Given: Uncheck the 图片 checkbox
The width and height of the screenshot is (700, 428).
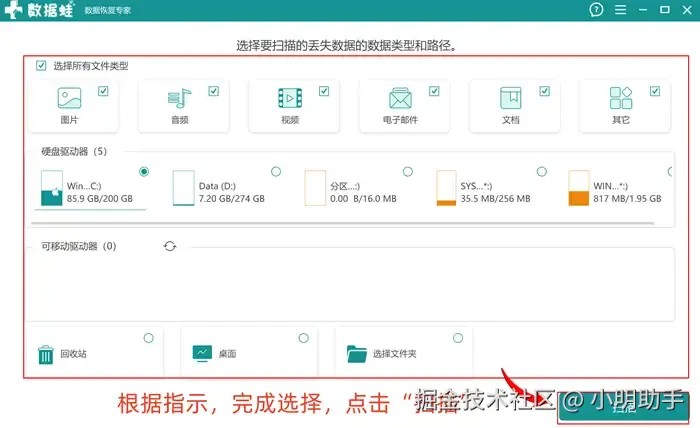Looking at the screenshot, I should coord(103,91).
